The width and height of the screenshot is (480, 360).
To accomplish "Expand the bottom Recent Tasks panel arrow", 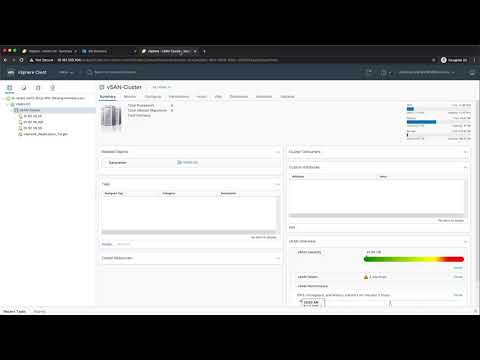I will [476, 311].
